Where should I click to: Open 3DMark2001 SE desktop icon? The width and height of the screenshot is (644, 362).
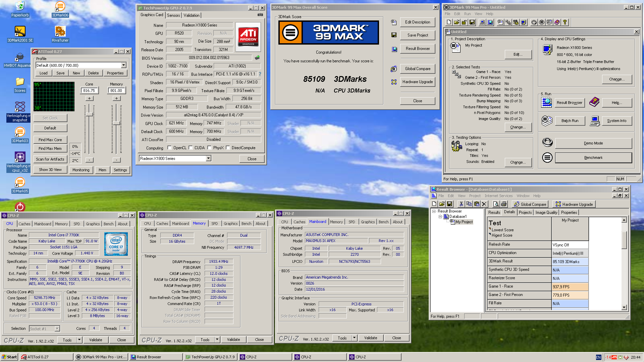pyautogui.click(x=20, y=34)
